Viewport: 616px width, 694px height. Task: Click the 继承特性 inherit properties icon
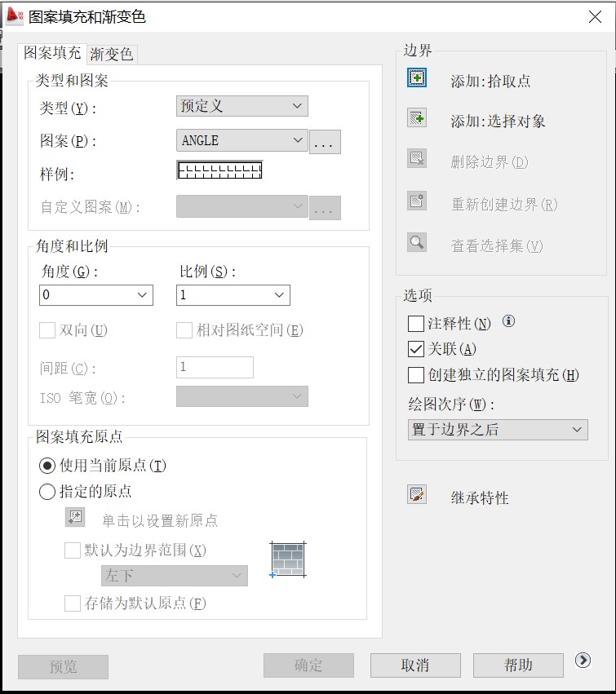(417, 494)
